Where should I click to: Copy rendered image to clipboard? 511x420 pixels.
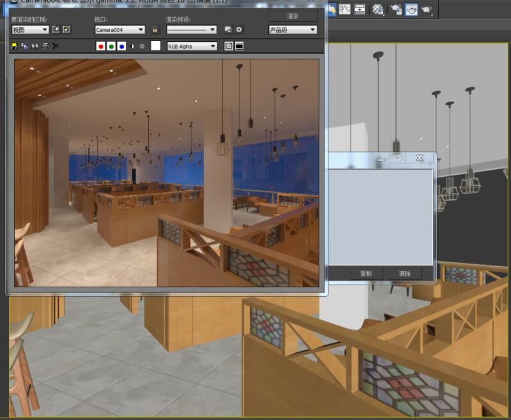pyautogui.click(x=24, y=46)
